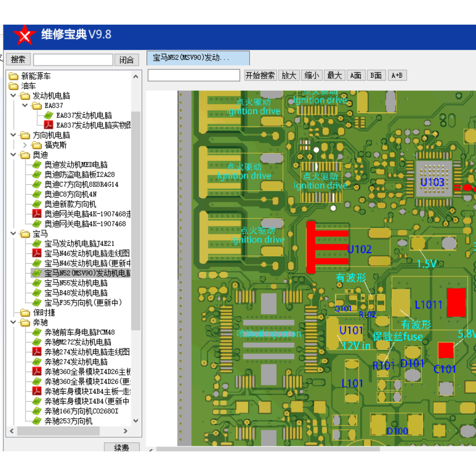Click the PDF icon for 奔驰车身模块I4B4主板

37,391
